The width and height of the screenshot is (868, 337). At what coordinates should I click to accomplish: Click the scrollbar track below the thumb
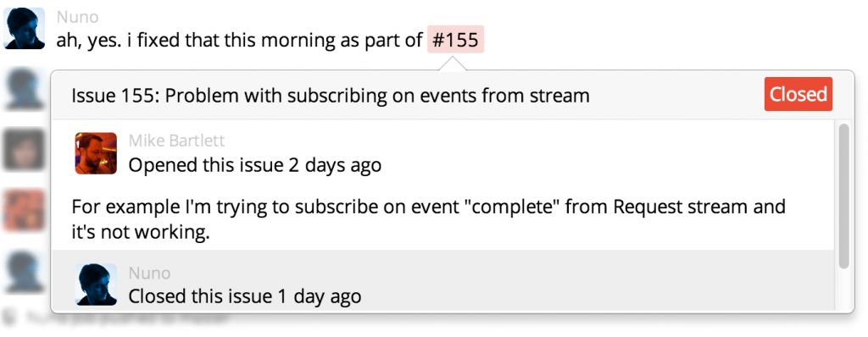click(843, 289)
